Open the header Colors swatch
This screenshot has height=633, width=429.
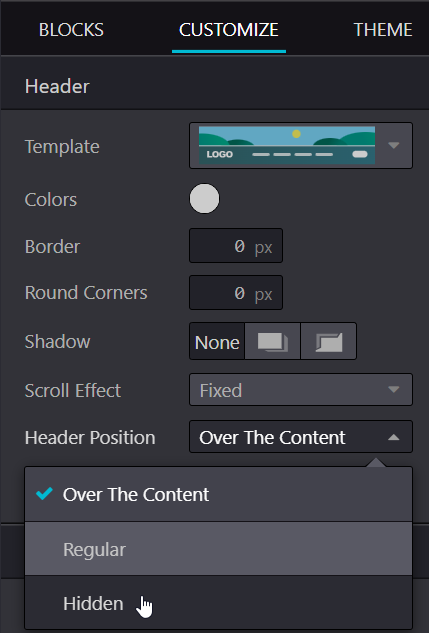tap(205, 199)
